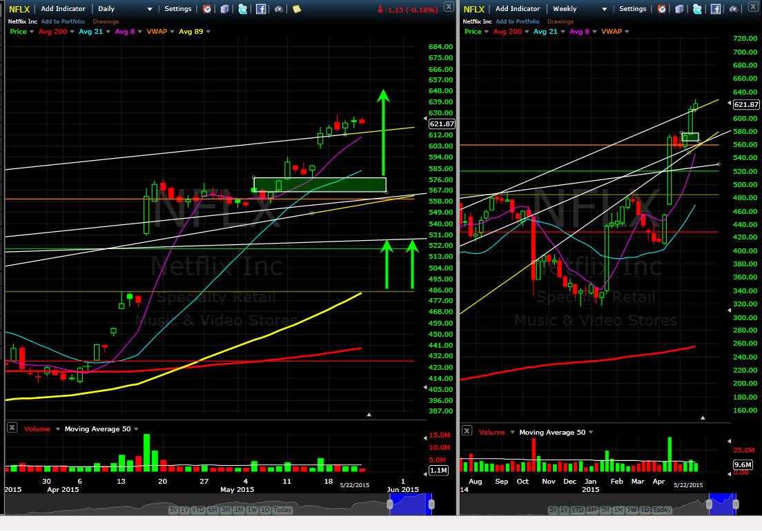Close the Daily chart panel with X

pos(449,7)
